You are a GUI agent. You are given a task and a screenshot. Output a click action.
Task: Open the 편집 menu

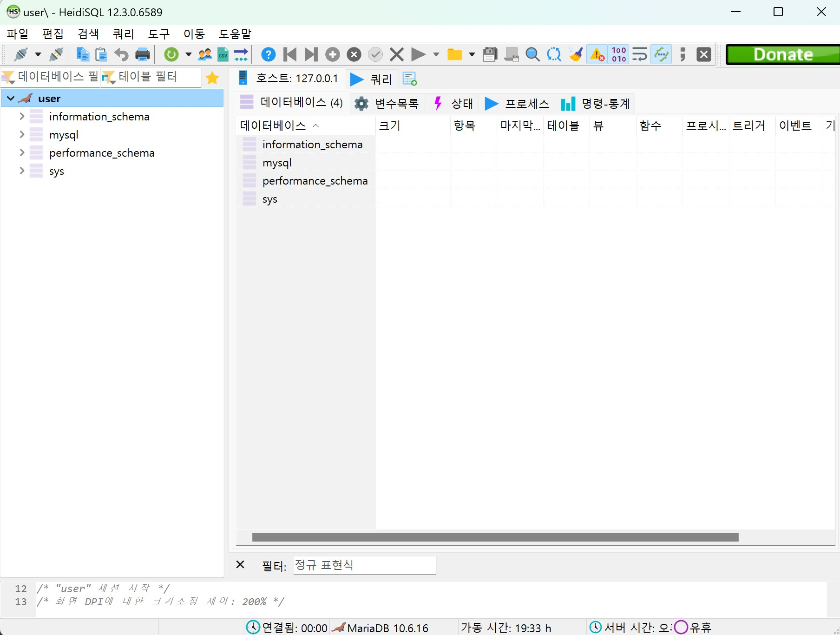[53, 34]
